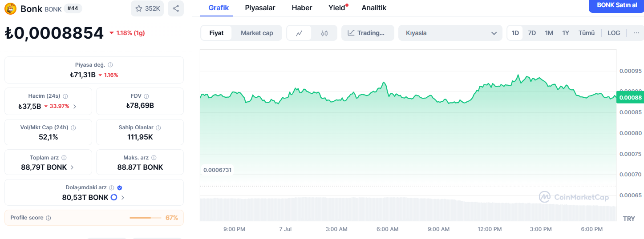The width and height of the screenshot is (644, 239).
Task: Click info icon beside Hacim (24s)
Action: [65, 96]
